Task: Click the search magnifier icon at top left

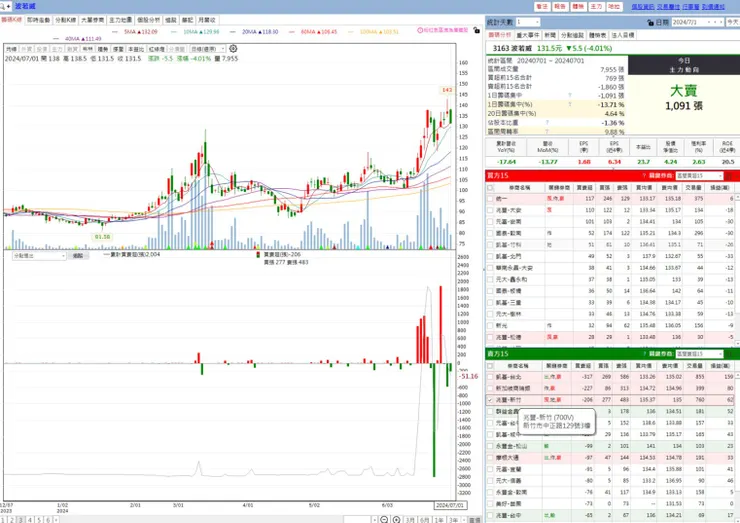Action: pyautogui.click(x=3, y=6)
